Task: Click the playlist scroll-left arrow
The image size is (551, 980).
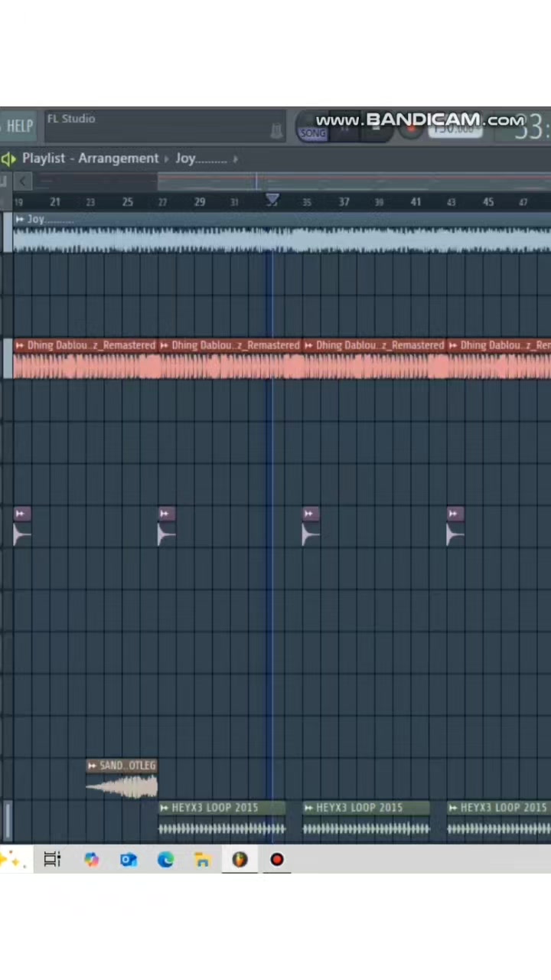Action: click(x=23, y=181)
